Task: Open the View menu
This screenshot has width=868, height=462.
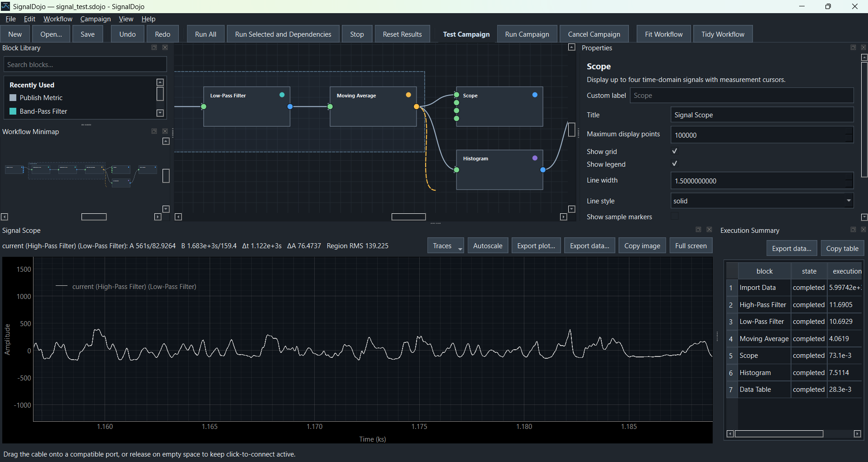Action: tap(126, 19)
